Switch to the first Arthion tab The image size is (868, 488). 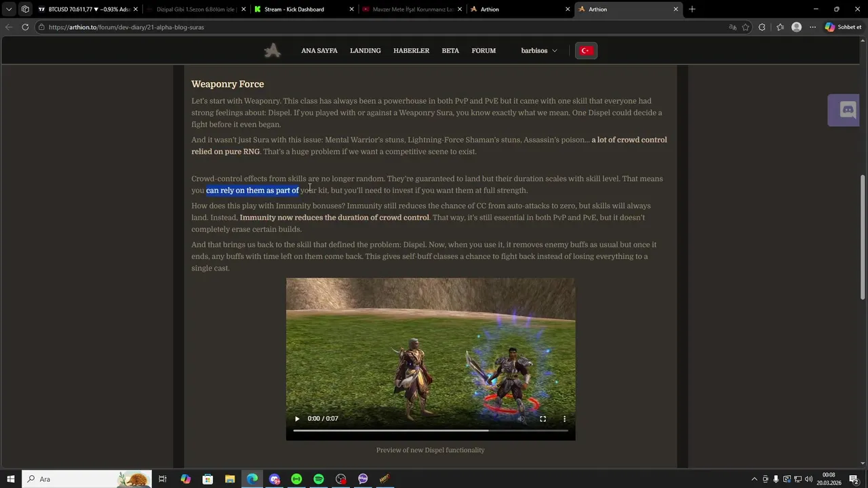click(x=519, y=9)
